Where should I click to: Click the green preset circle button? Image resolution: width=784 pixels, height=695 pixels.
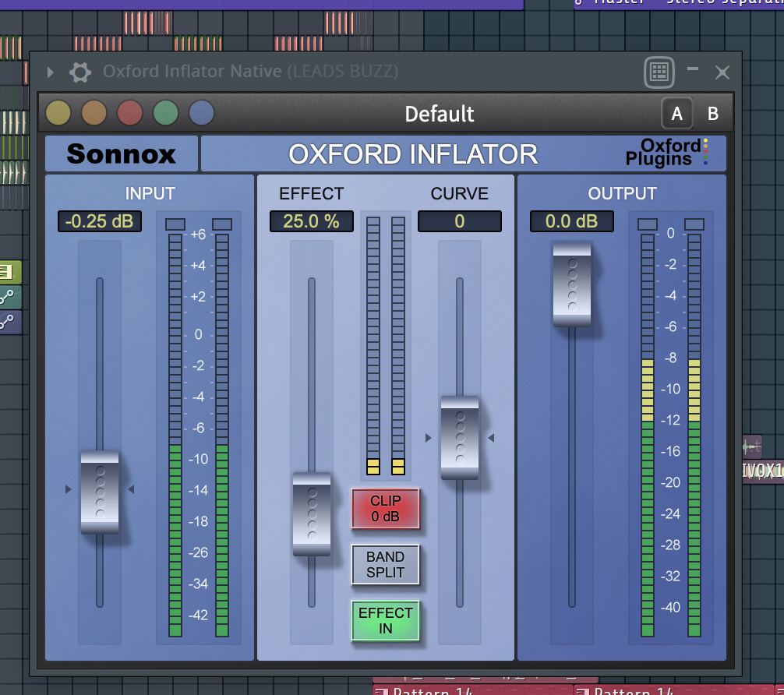165,112
